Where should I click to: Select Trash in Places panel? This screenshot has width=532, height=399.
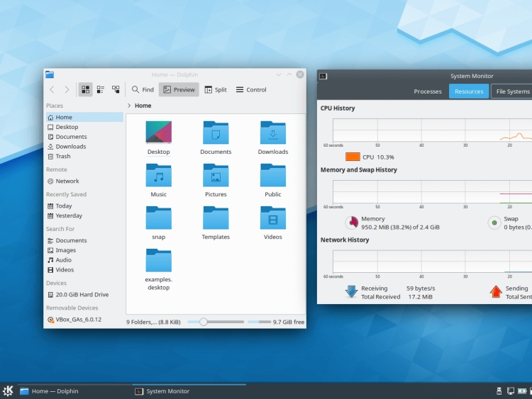[x=63, y=157]
